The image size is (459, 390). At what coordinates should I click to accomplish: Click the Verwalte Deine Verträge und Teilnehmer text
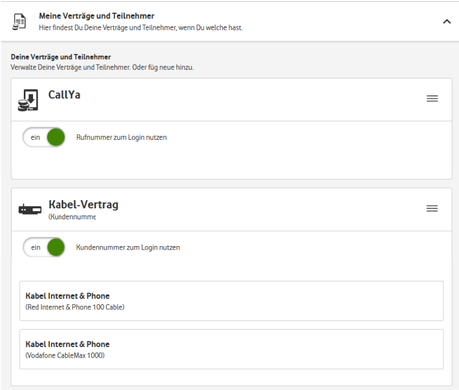(102, 67)
